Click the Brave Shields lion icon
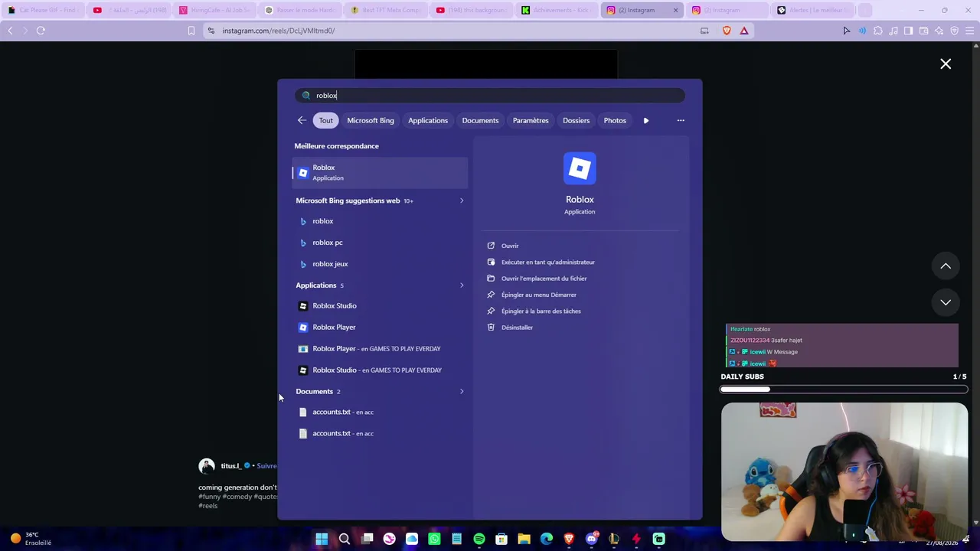The image size is (980, 551). click(x=727, y=31)
